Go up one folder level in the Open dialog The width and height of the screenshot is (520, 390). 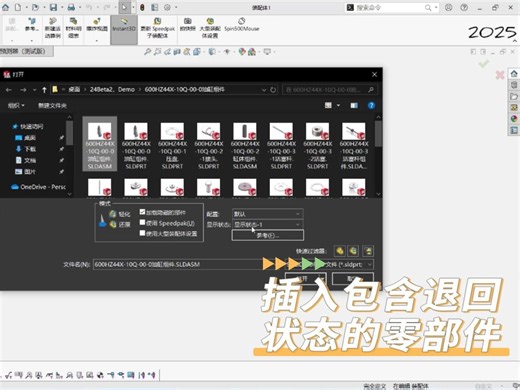coord(44,90)
